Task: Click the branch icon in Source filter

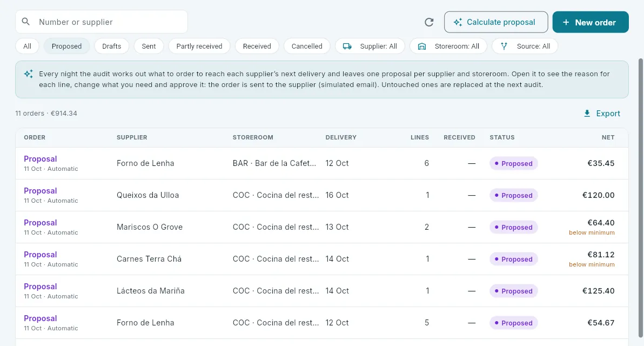Action: 504,46
